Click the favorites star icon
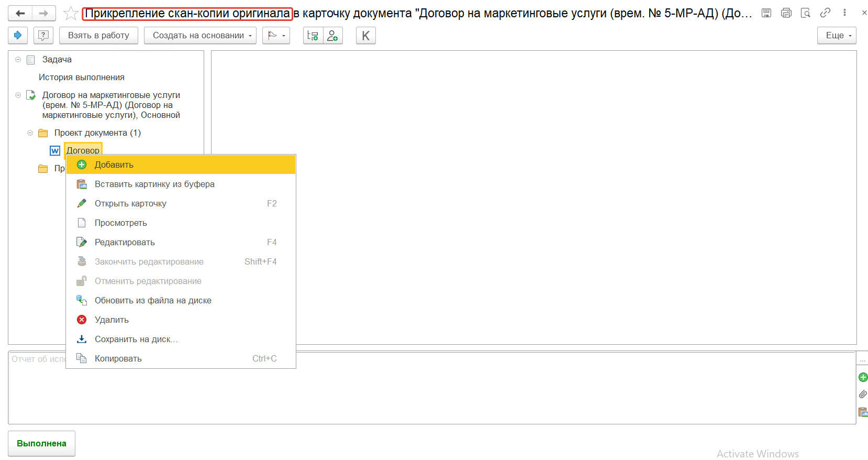868x460 pixels. (x=71, y=14)
